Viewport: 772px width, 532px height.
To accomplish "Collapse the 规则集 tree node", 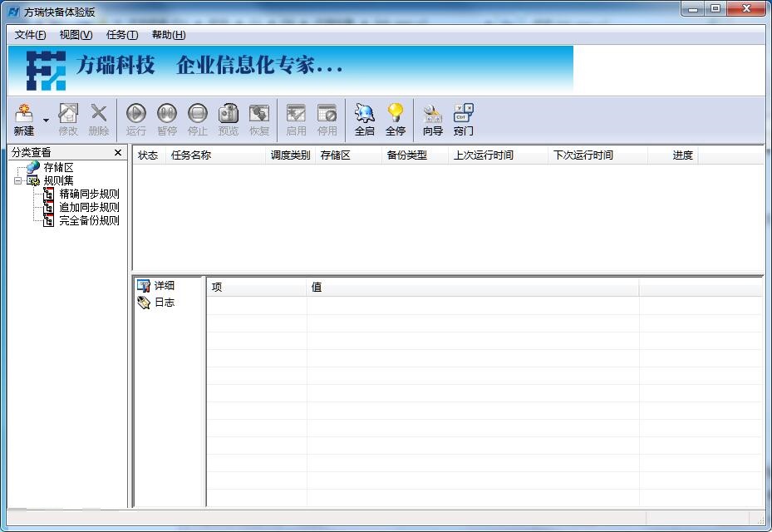I will point(17,180).
